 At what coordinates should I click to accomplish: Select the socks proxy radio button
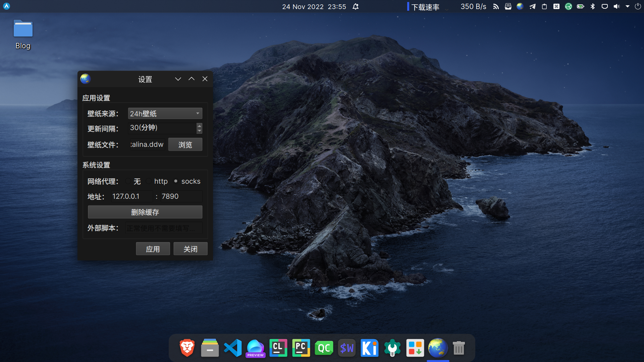176,181
